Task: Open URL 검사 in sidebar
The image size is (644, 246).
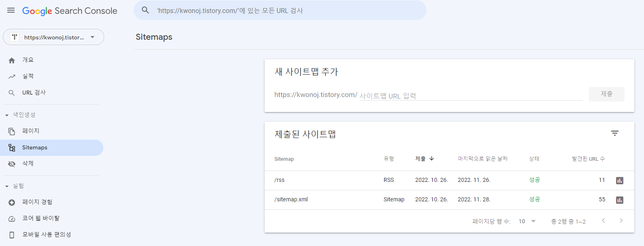Action: (x=34, y=93)
